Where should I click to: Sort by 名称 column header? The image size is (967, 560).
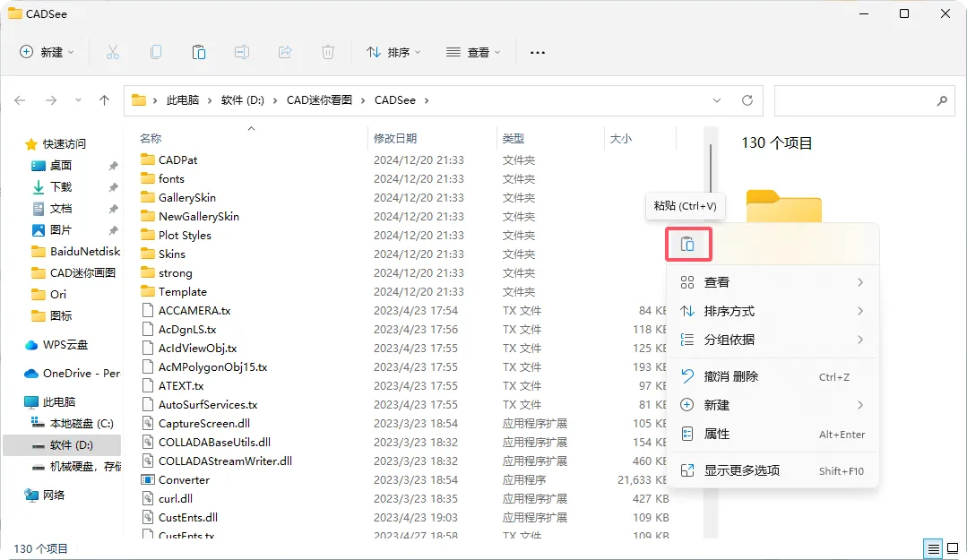[151, 139]
